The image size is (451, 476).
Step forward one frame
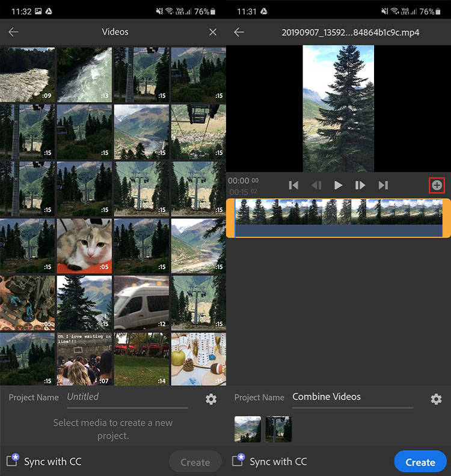[360, 185]
